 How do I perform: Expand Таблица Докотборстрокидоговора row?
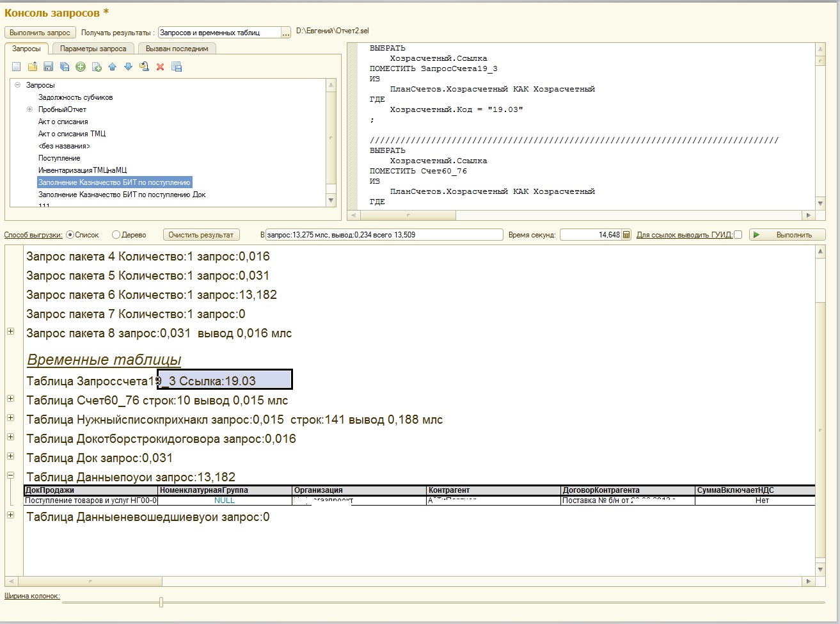pos(11,436)
